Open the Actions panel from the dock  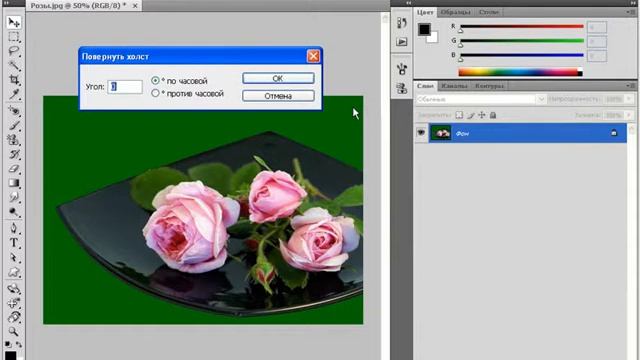tap(402, 42)
